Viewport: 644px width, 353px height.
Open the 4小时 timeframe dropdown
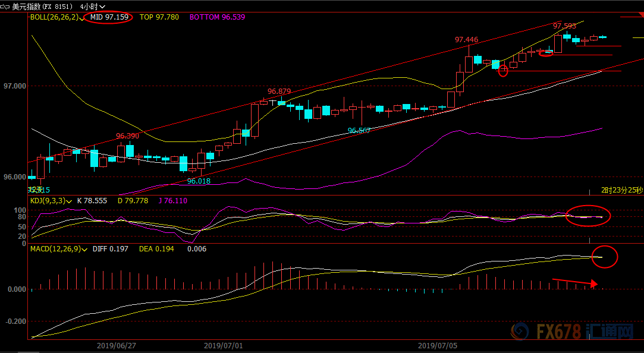point(92,7)
